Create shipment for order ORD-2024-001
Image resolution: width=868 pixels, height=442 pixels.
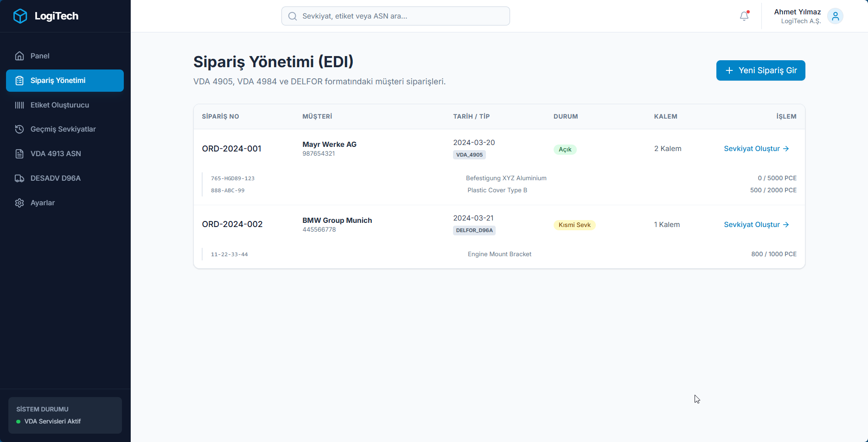[x=756, y=149]
